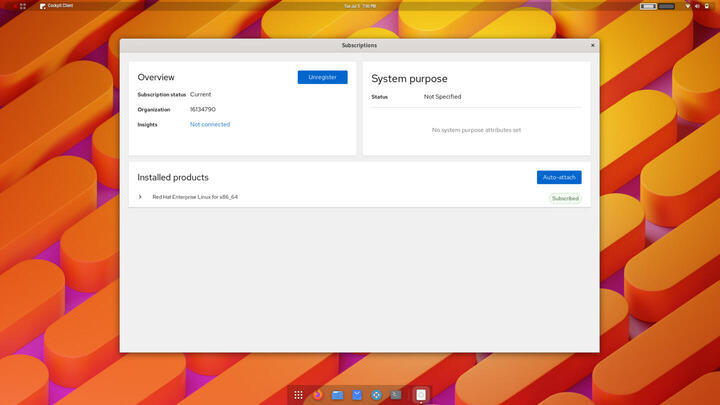Screen dimensions: 720x405
Task: Open the Help lifebuoy icon in the dock
Action: (x=377, y=395)
